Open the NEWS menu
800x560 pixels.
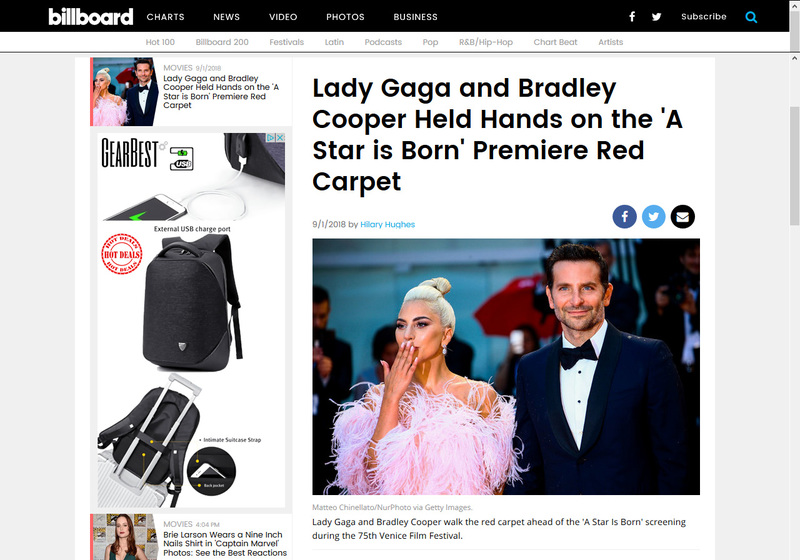click(227, 17)
